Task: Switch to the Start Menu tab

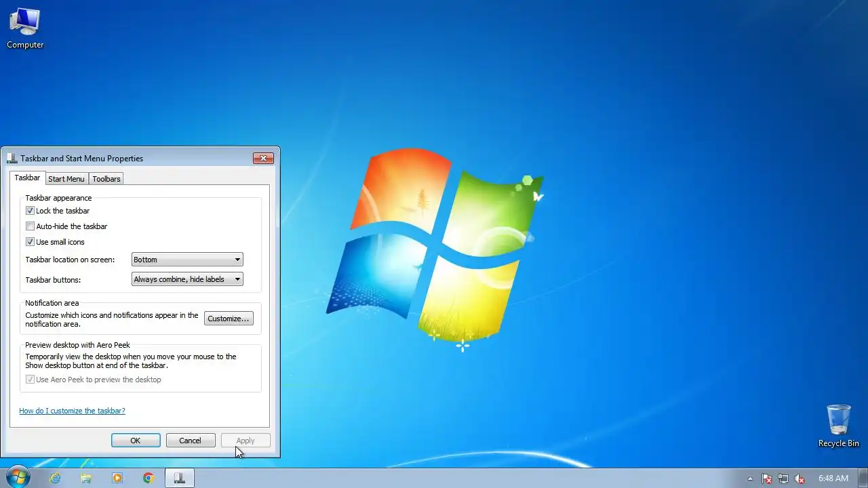Action: pos(66,179)
